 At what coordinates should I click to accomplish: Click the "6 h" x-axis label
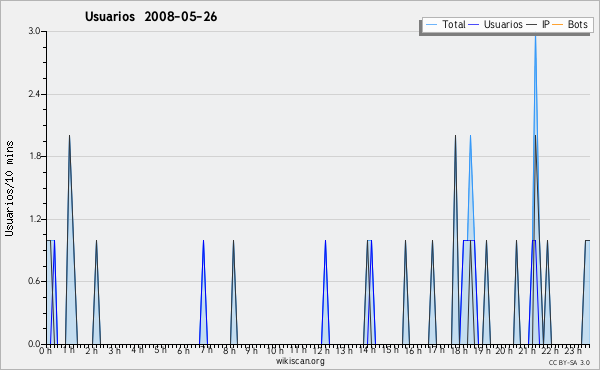183,351
